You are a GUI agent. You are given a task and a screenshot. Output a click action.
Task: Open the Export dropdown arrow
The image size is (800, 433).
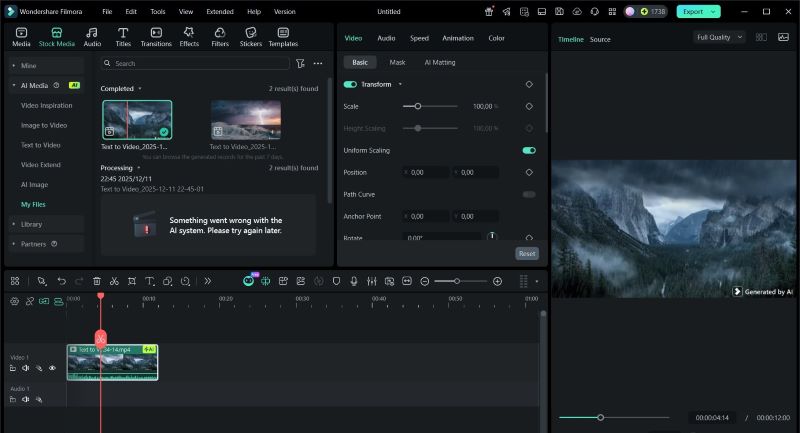(x=713, y=11)
